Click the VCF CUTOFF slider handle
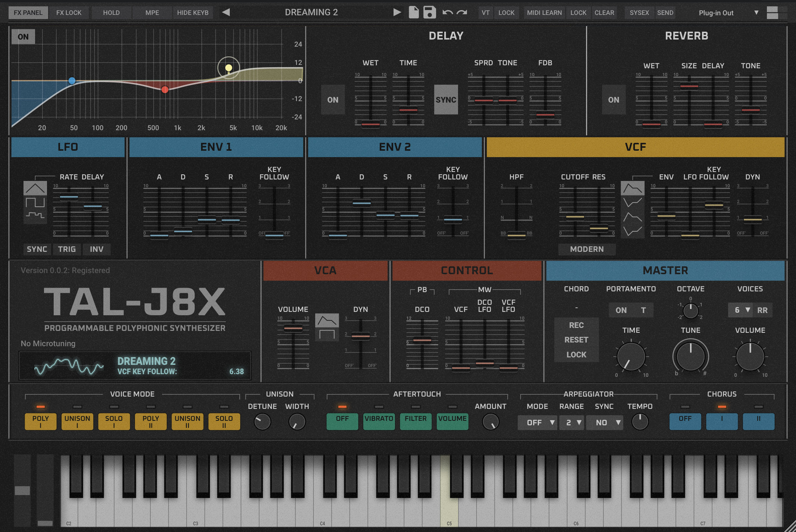This screenshot has height=532, width=796. tap(575, 217)
